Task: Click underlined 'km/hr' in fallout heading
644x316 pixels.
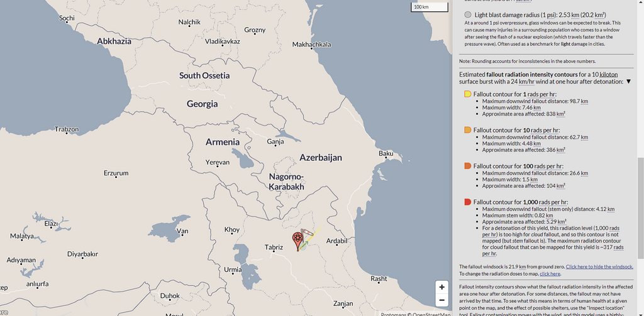Action: 527,82
